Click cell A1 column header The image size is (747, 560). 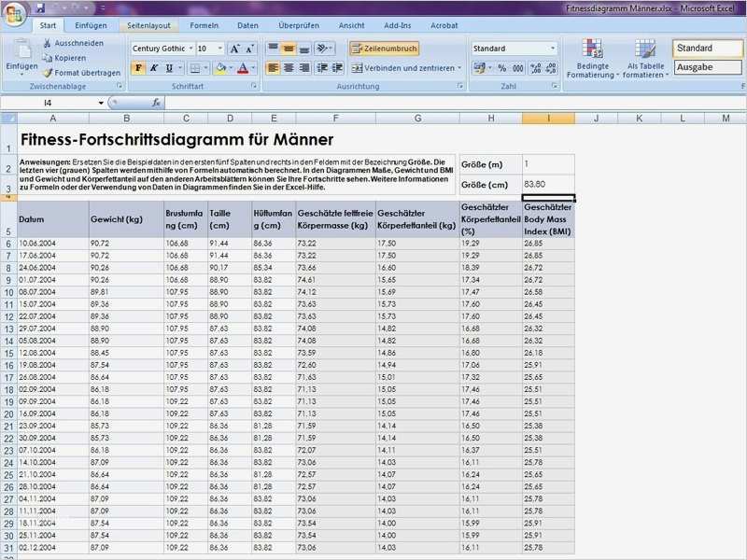point(51,117)
